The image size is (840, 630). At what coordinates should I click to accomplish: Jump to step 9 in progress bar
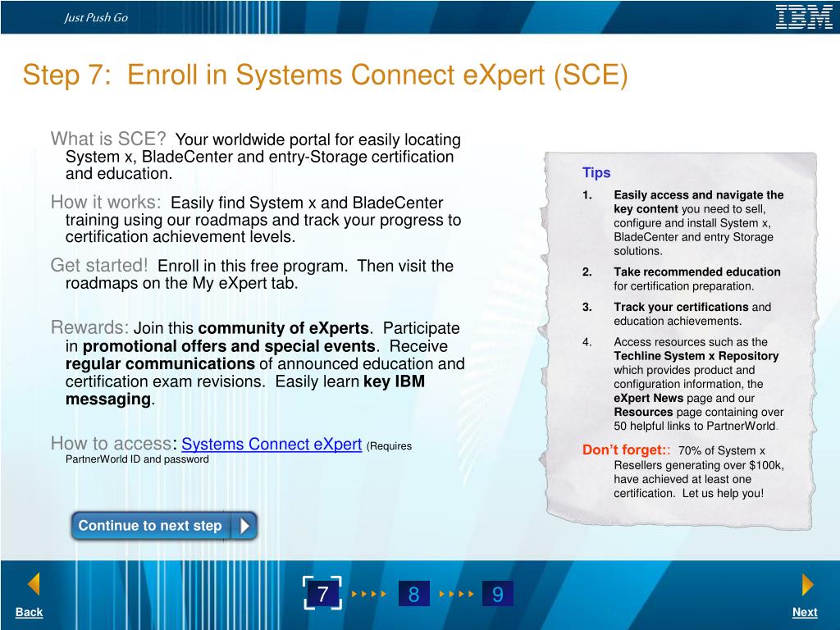(x=498, y=594)
